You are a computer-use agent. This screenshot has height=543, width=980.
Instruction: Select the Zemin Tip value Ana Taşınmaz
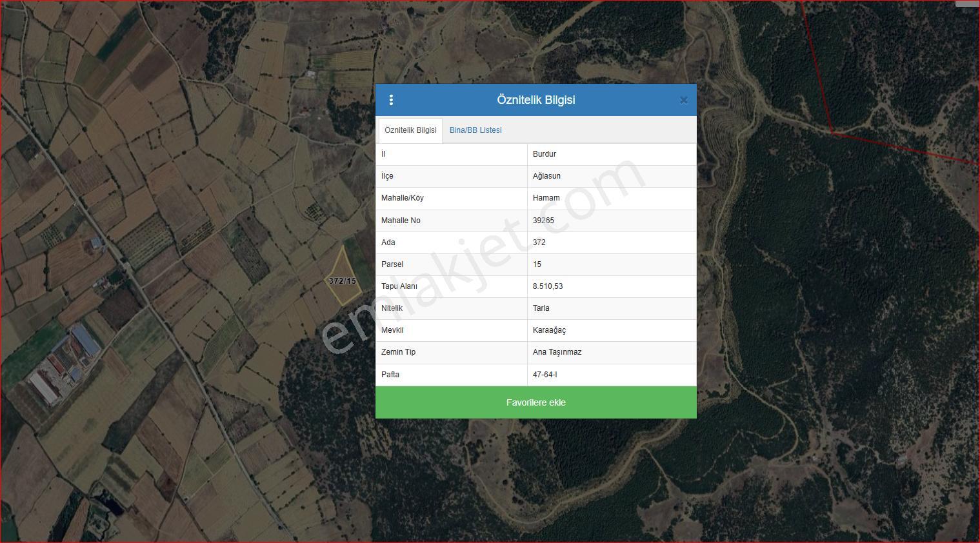tap(557, 352)
